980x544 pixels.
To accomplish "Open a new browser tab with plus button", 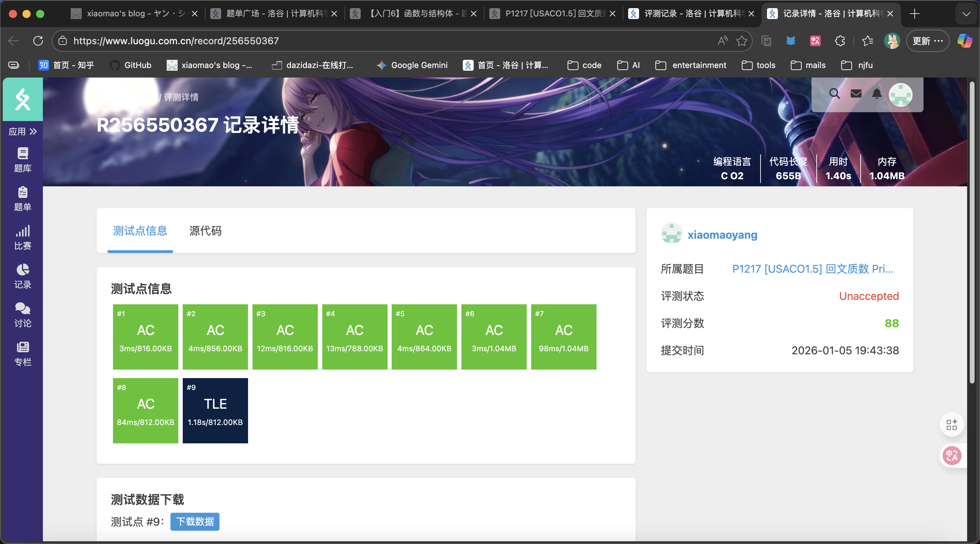I will [915, 14].
